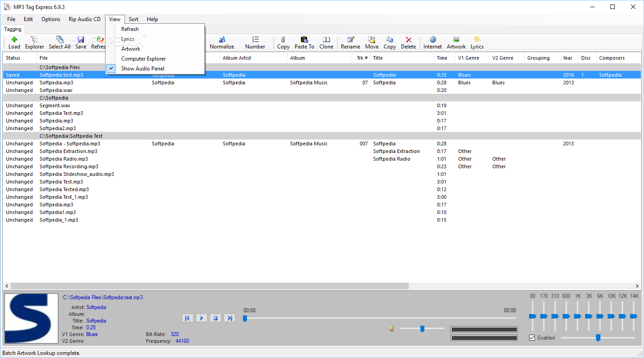This screenshot has height=358, width=644.
Task: Adjust the 14K equalizer band slider
Action: [x=634, y=316]
